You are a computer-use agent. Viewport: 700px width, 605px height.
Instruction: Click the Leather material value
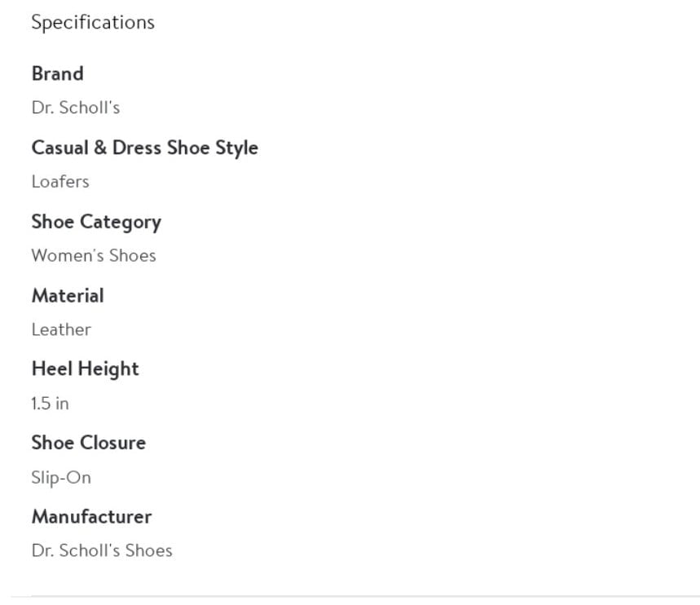61,329
